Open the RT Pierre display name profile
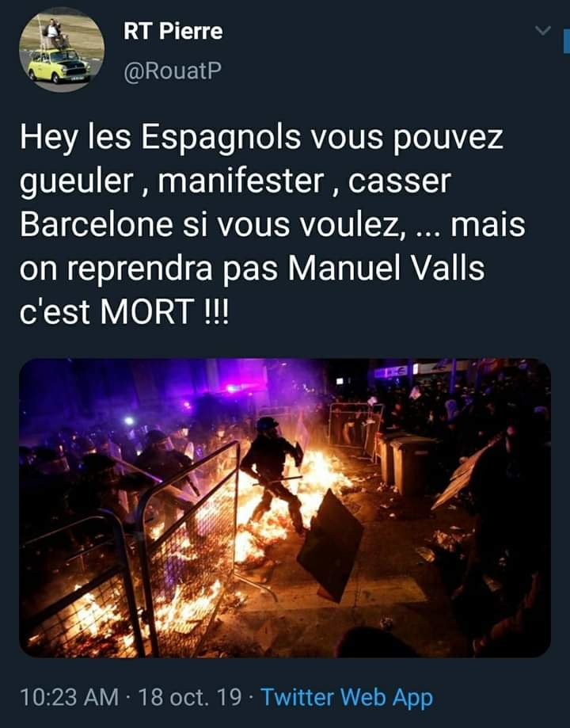Image resolution: width=570 pixels, height=728 pixels. (173, 32)
